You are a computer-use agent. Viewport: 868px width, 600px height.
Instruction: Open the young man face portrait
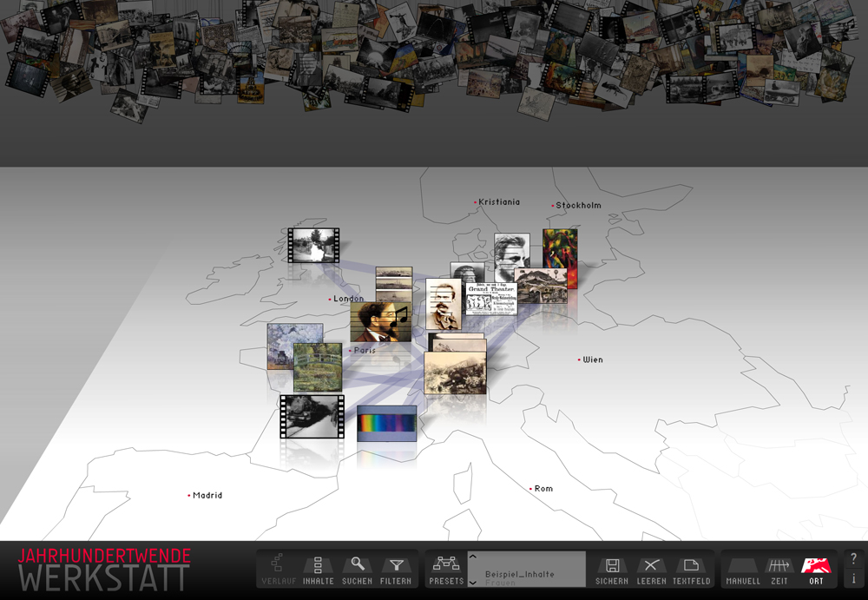tap(511, 252)
